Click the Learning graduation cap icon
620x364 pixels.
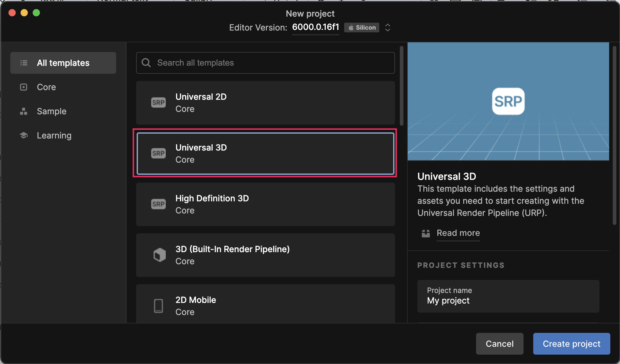24,135
